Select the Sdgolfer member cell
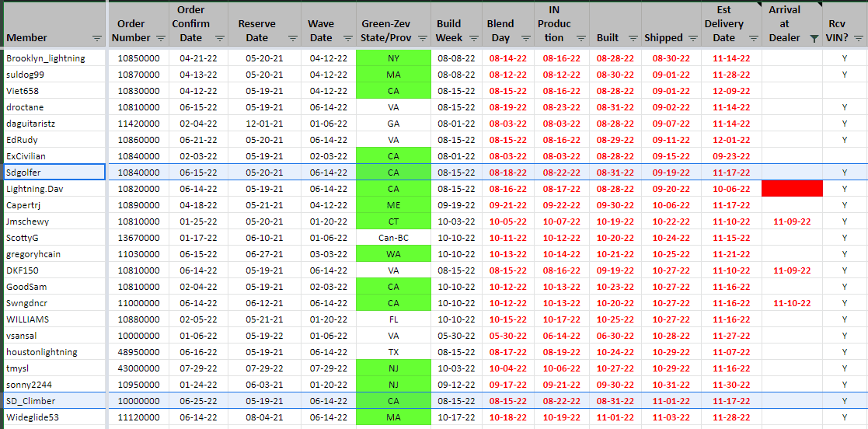Screen dimensions: 868x429 click(53, 173)
